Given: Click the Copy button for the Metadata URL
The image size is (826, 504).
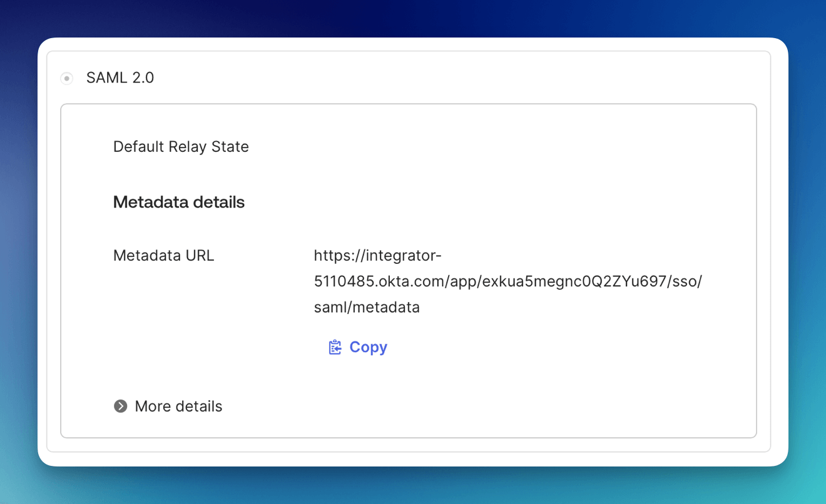Looking at the screenshot, I should [358, 347].
